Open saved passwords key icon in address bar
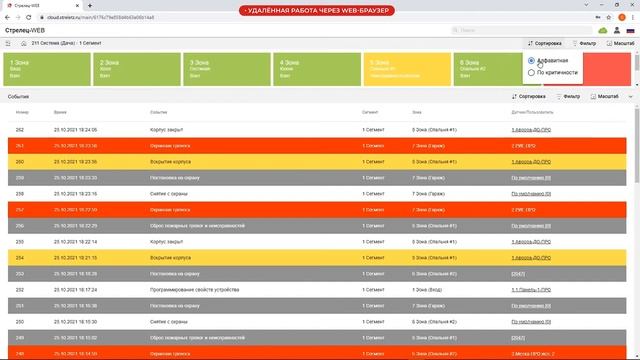640x360 pixels. coord(598,18)
